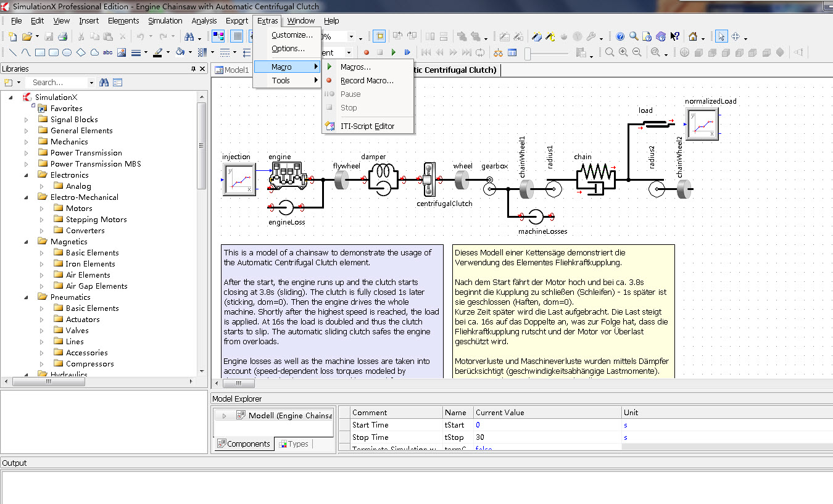Click the What's This help cursor icon
Viewport: 833px width, 504px height.
click(675, 37)
